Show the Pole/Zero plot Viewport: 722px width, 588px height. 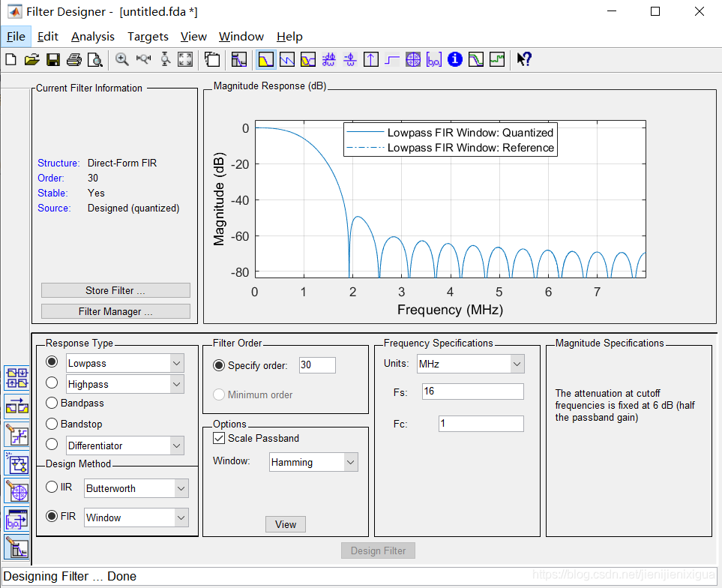point(413,59)
